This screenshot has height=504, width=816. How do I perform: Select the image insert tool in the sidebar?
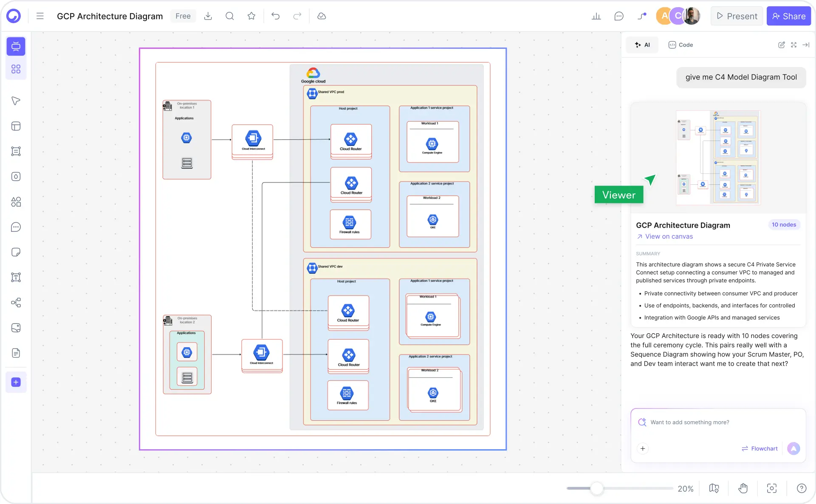pos(16,327)
